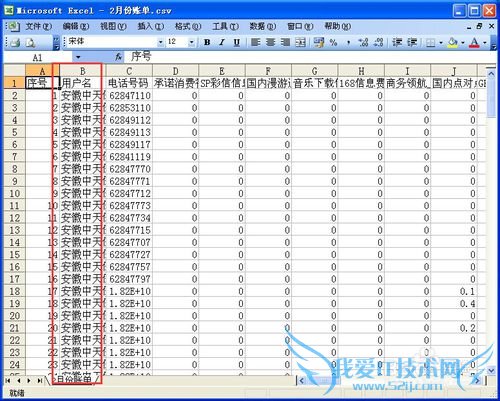Screen dimensions: 500x401
Task: Align cell text to the left
Action: tap(255, 42)
